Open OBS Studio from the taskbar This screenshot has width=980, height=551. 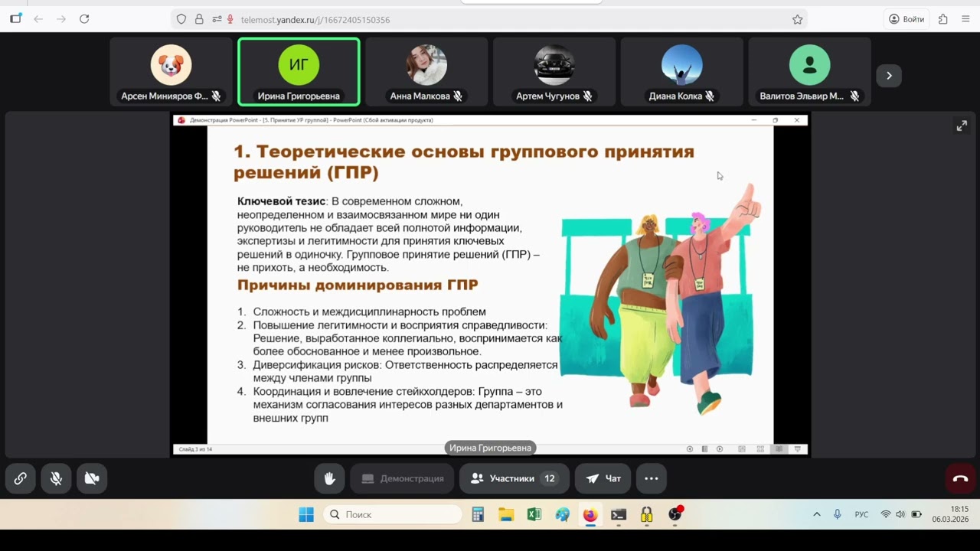[x=675, y=514]
